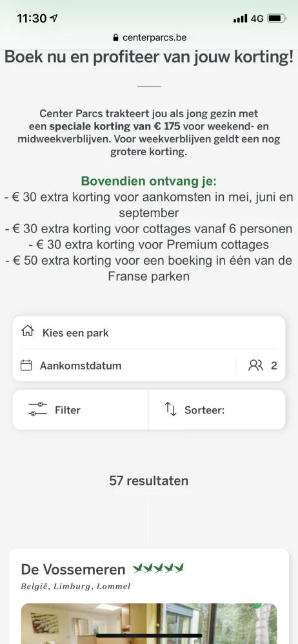Tap the België, Limburg, Lommel location text
The image size is (298, 644).
coord(75,586)
